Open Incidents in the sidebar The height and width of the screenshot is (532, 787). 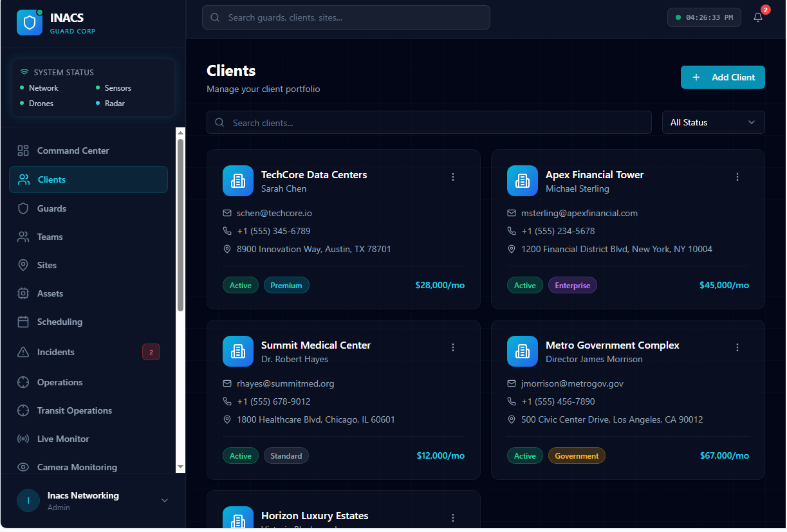click(88, 352)
